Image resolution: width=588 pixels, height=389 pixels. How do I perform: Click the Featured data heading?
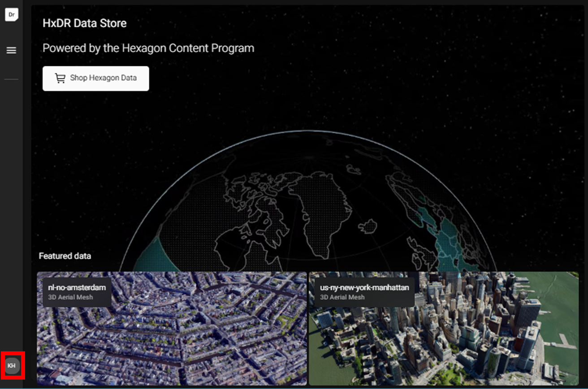[65, 256]
